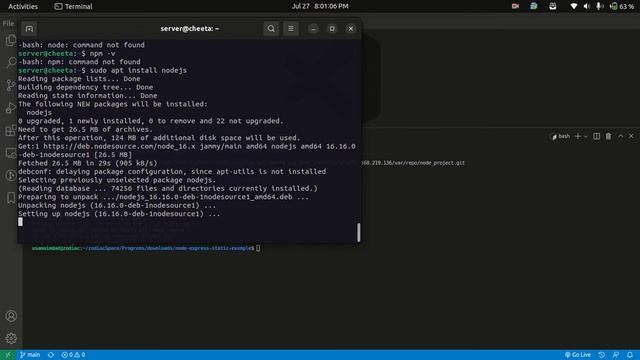This screenshot has height=360, width=640.
Task: Open the Explorer view in VS Code
Action: [x=11, y=40]
